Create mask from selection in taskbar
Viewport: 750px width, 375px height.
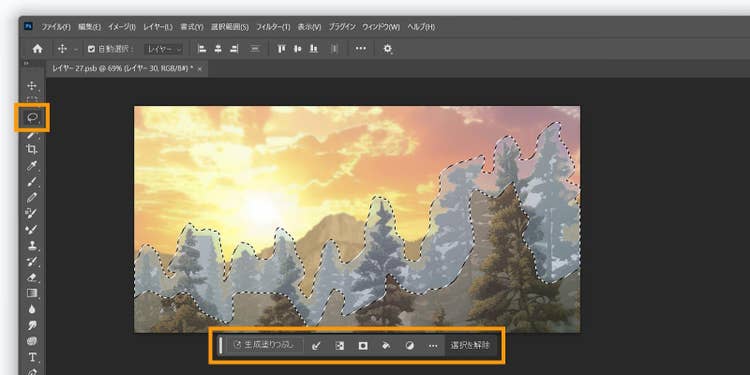point(363,345)
